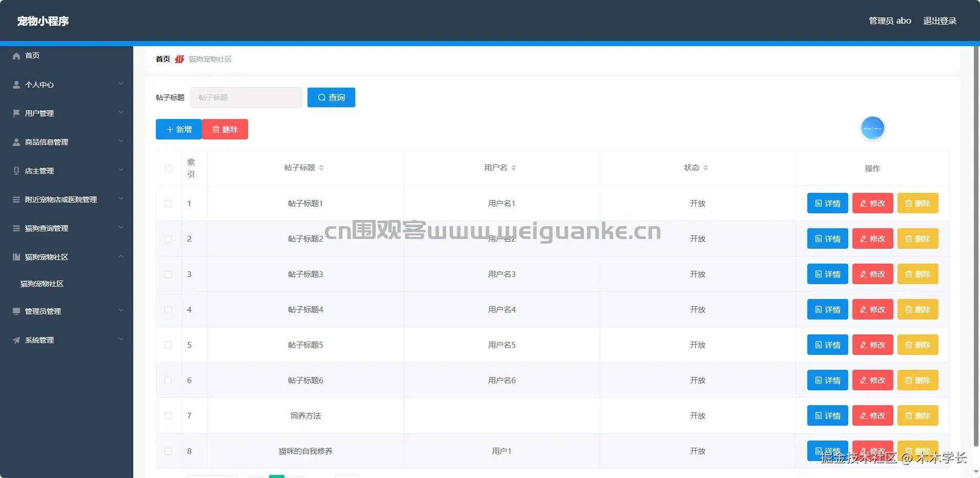The image size is (980, 478).
Task: Click 退出登录 link in header
Action: [940, 21]
